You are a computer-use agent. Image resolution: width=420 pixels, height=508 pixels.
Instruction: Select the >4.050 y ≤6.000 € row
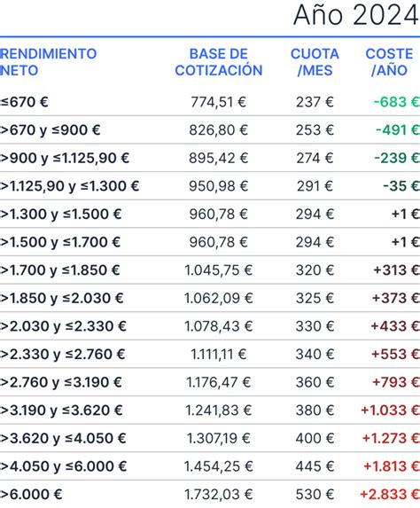click(x=210, y=466)
